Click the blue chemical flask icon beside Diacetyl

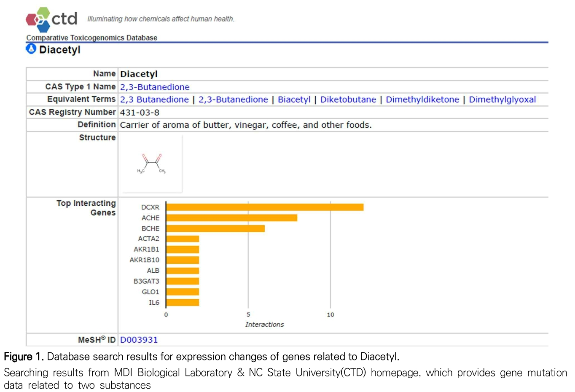point(31,49)
